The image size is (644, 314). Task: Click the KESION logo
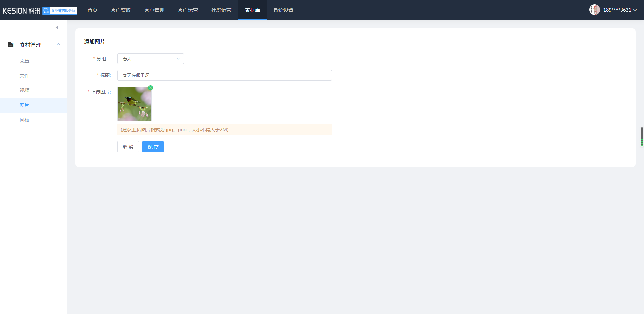coord(21,11)
